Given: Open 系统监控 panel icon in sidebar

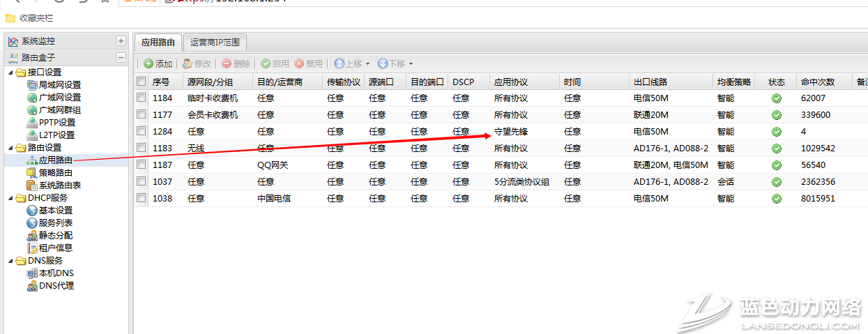Looking at the screenshot, I should [x=13, y=41].
